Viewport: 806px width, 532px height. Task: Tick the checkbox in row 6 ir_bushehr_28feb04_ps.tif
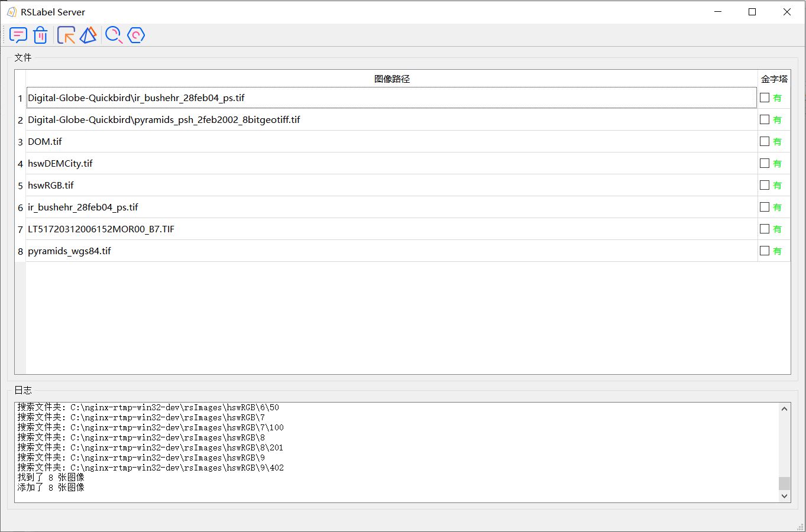(x=765, y=207)
